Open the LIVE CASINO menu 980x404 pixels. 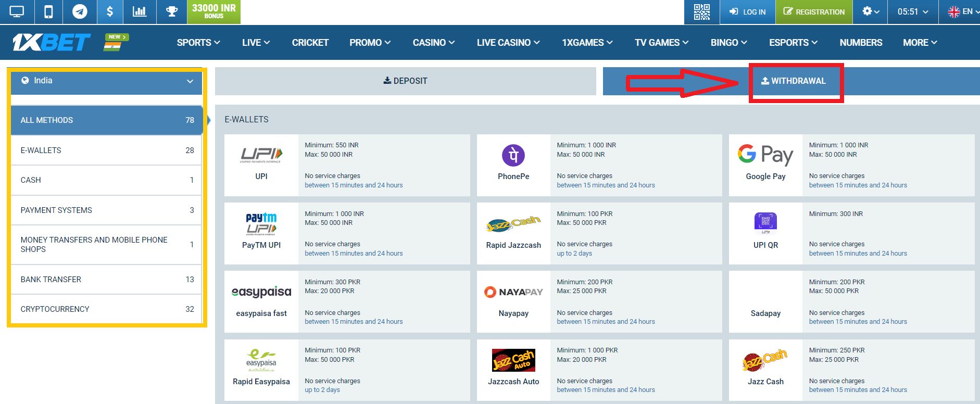pos(508,43)
